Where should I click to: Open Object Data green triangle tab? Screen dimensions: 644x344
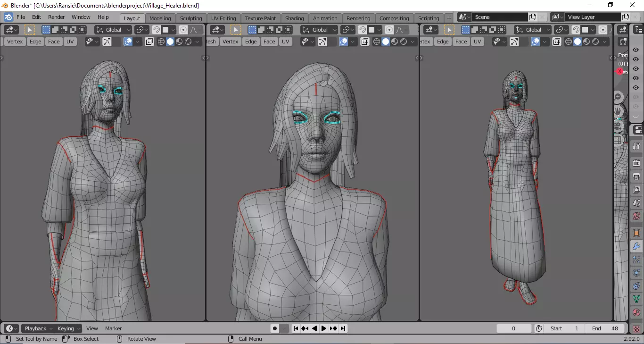pos(636,299)
